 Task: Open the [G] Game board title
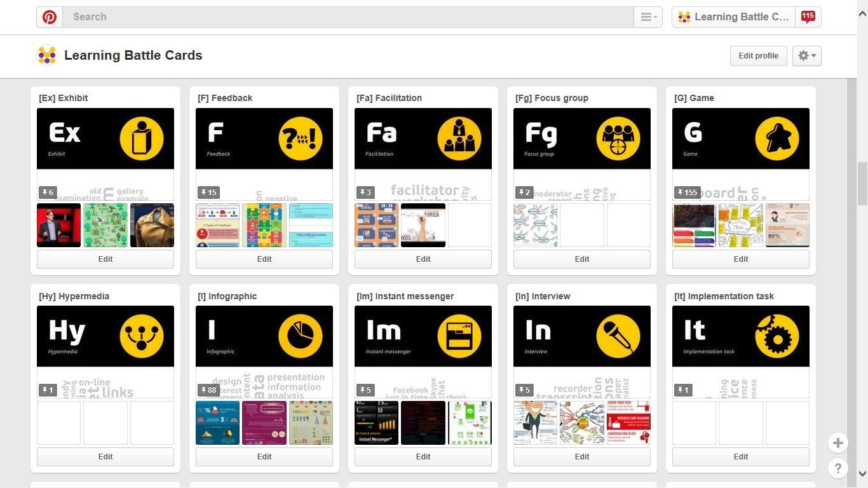(694, 98)
